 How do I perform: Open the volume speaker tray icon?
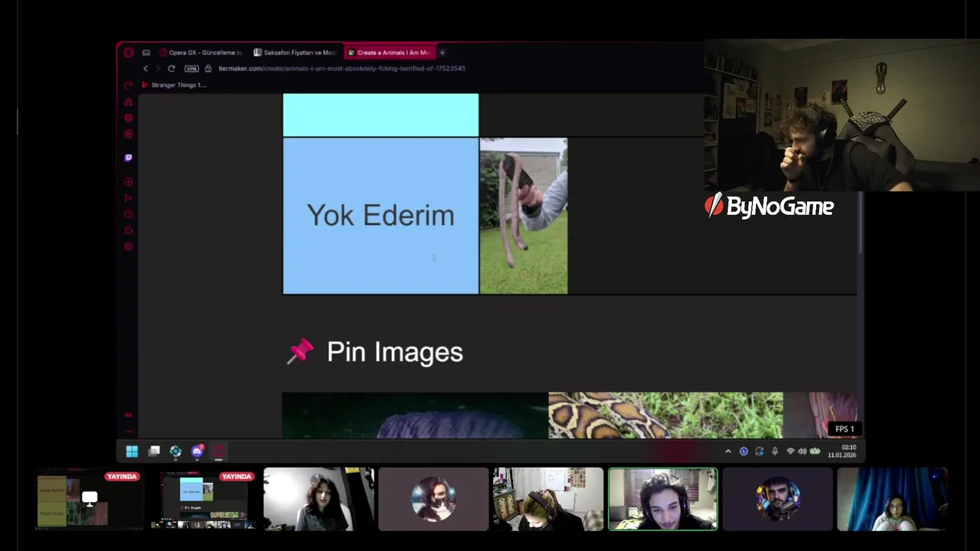(x=802, y=452)
